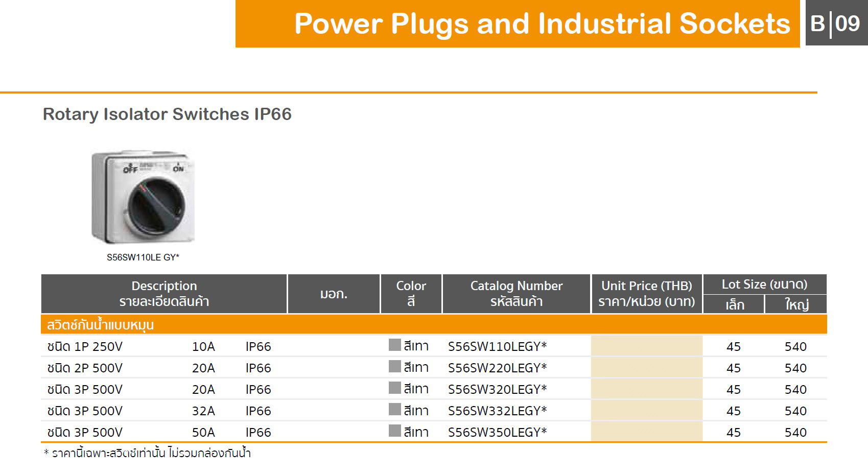The image size is (868, 474).
Task: Select catalog number S56SW332LEGY*
Action: click(x=497, y=411)
